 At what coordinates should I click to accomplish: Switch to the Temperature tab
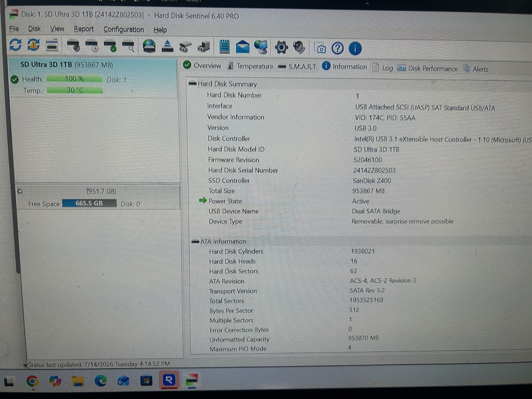point(250,66)
